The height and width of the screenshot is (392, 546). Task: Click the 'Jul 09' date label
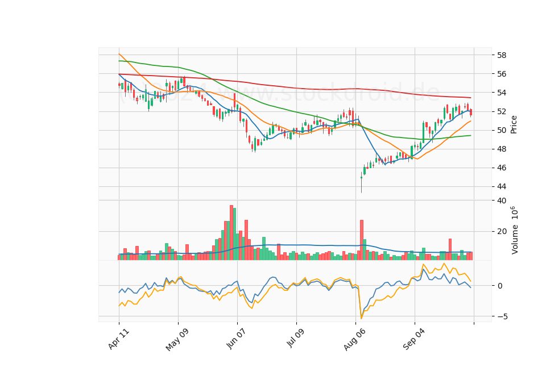296,338
